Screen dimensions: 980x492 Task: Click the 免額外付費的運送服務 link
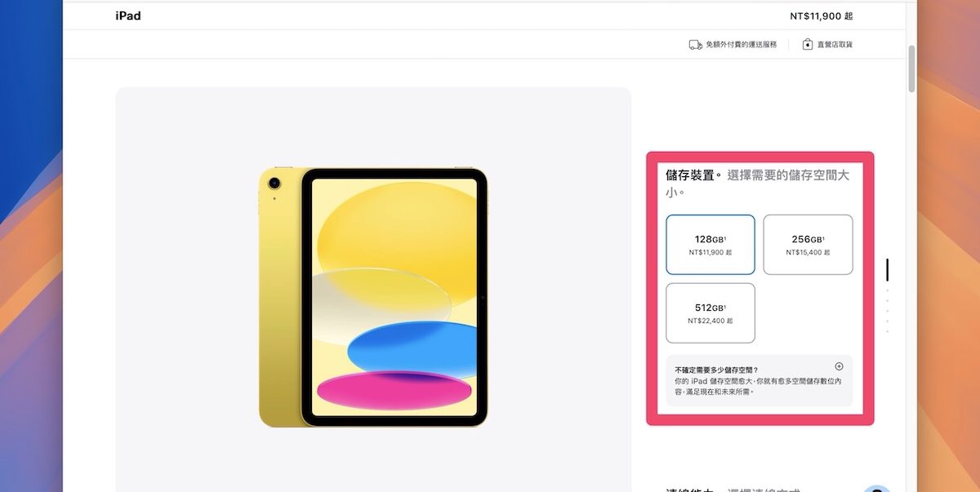(x=742, y=44)
